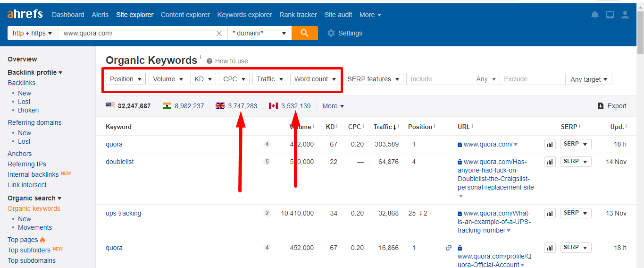Open Backlinks in the sidebar
644x268 pixels.
point(22,83)
